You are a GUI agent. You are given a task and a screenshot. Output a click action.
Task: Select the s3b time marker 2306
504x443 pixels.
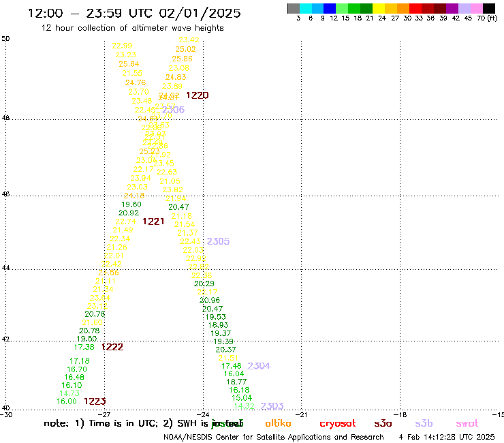point(173,110)
